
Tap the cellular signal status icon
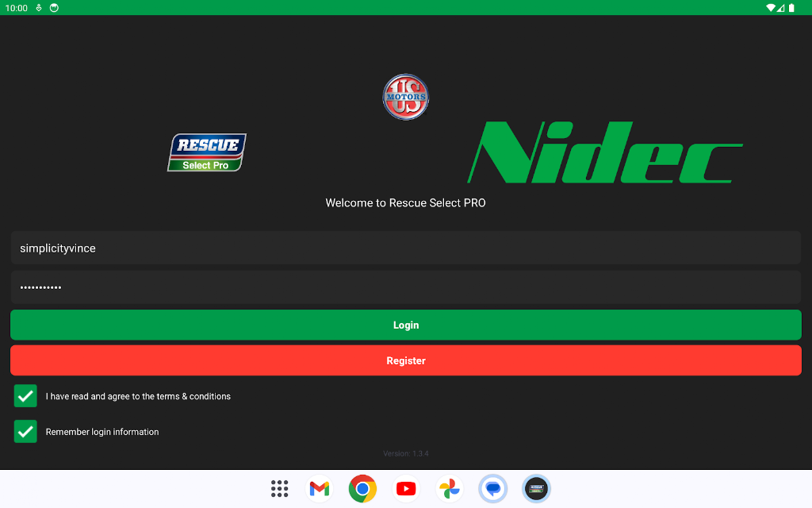coord(780,8)
